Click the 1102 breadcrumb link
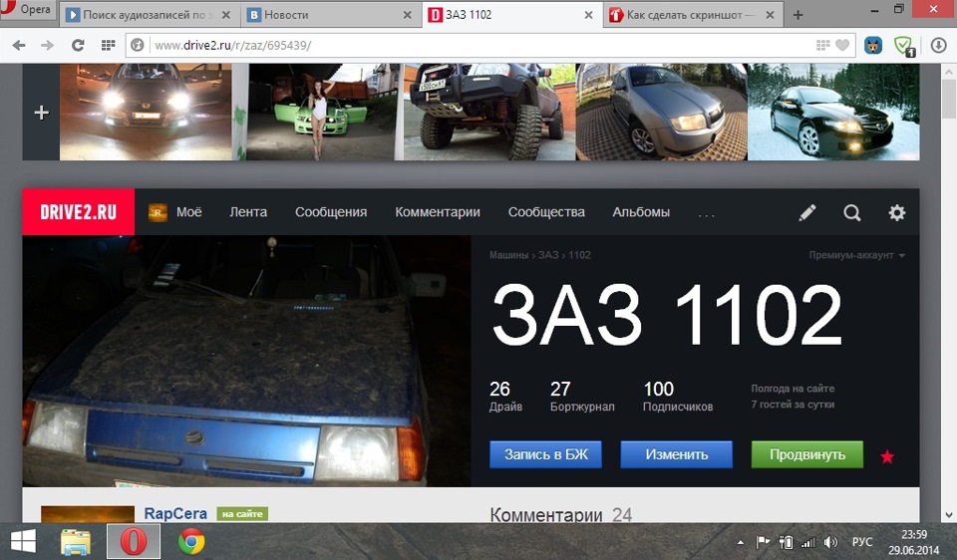This screenshot has width=957, height=560. pyautogui.click(x=580, y=255)
